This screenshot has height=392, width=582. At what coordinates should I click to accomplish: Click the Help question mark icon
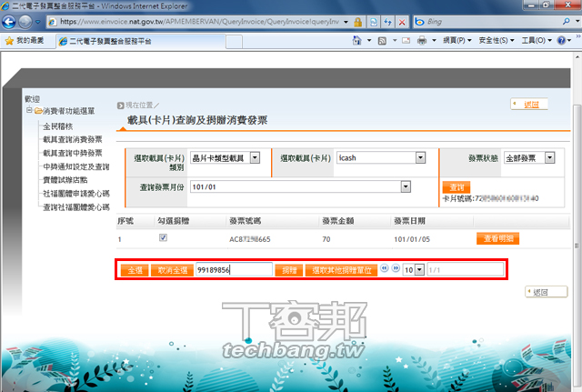click(x=561, y=40)
